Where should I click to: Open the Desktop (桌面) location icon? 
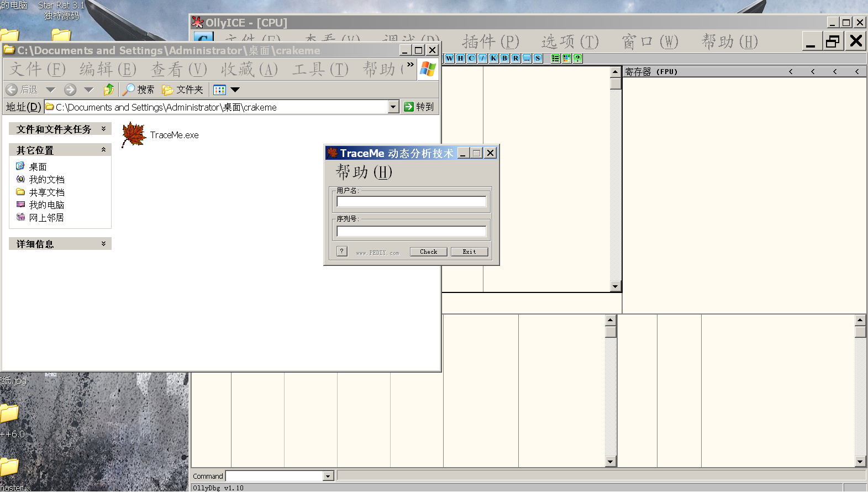pos(20,166)
